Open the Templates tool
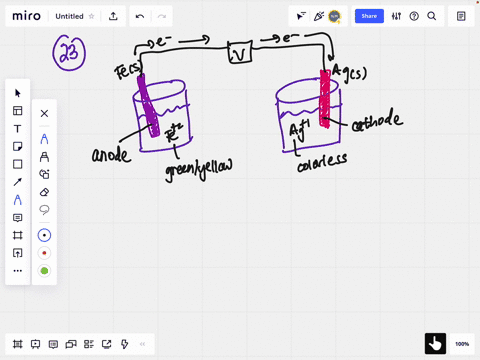This screenshot has width=480, height=360. coord(18,111)
